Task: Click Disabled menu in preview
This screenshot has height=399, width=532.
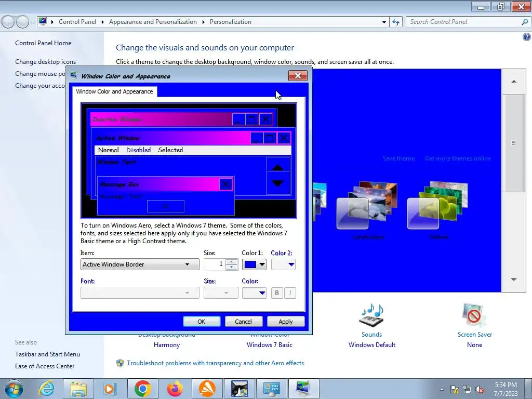Action: pyautogui.click(x=138, y=150)
